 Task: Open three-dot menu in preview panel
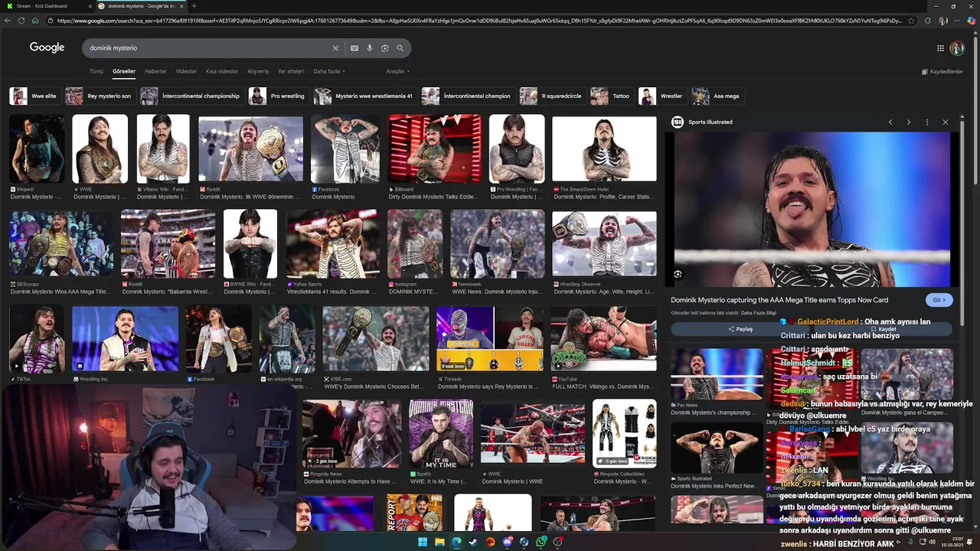(x=927, y=122)
